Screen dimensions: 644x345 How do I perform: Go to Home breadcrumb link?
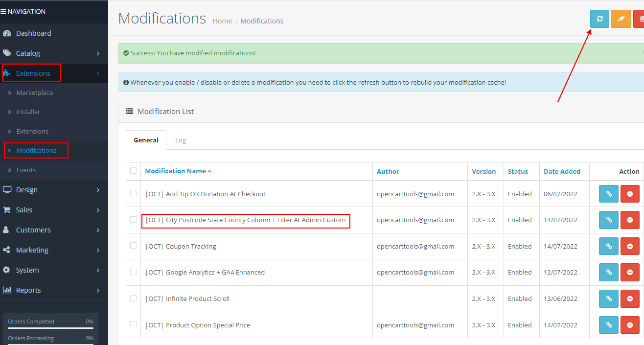pos(222,21)
